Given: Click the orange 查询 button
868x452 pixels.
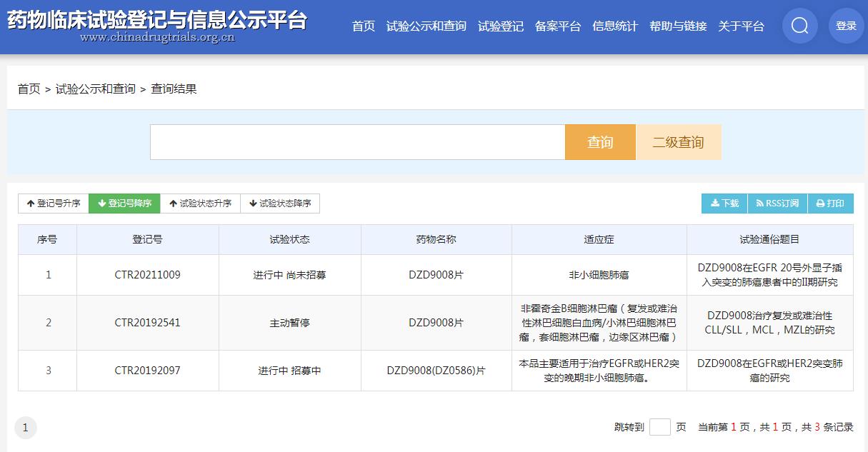Looking at the screenshot, I should [600, 142].
